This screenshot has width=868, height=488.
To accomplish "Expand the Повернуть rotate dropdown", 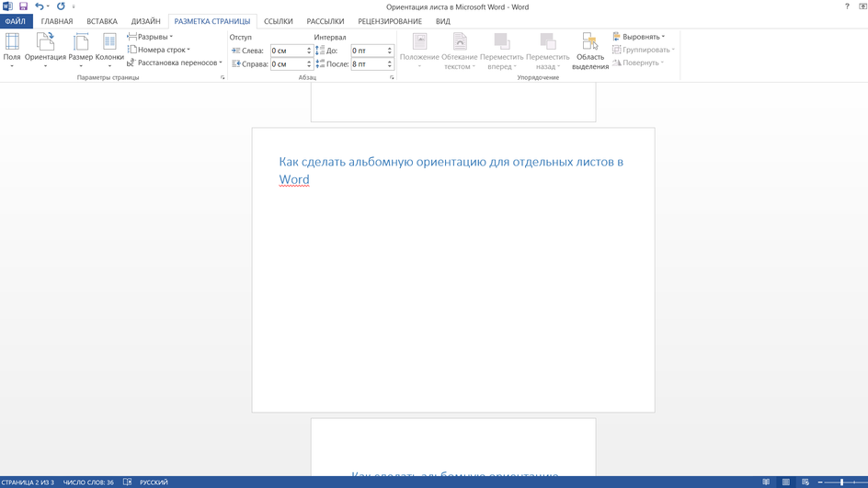I will coord(638,62).
